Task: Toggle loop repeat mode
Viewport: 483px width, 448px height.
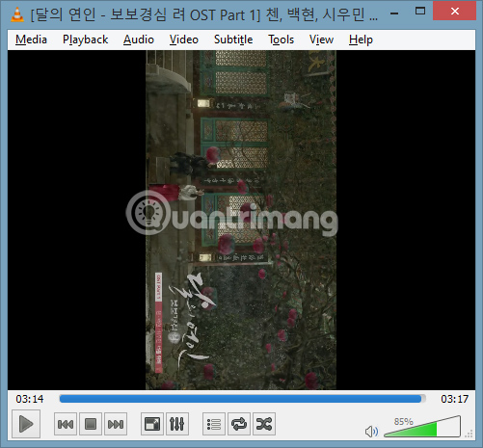Action: coord(239,424)
